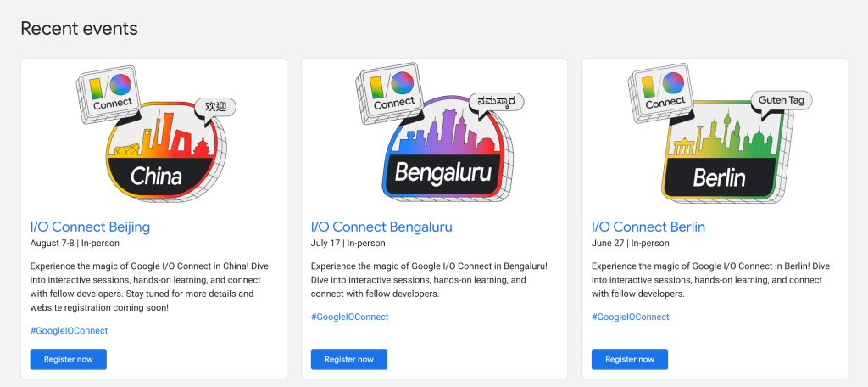Open the I/O Connect Berlin event link

[648, 227]
